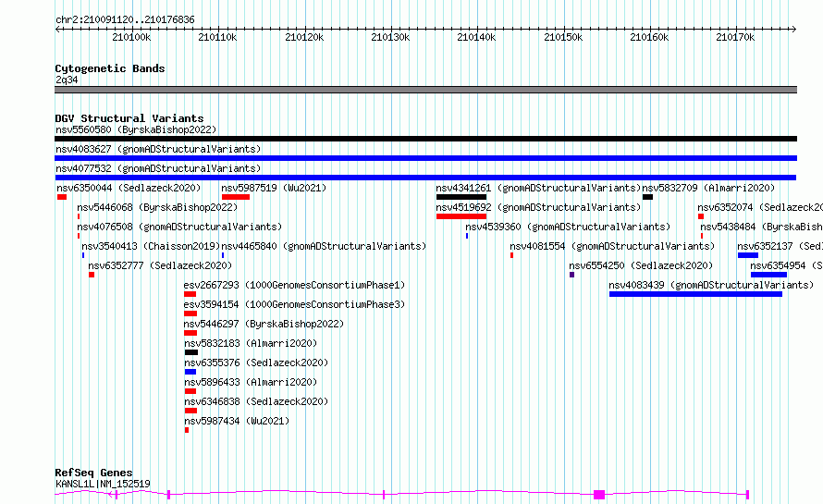
Task: Select nsv6352777 Sedlazeck2020 label
Action: tap(160, 265)
